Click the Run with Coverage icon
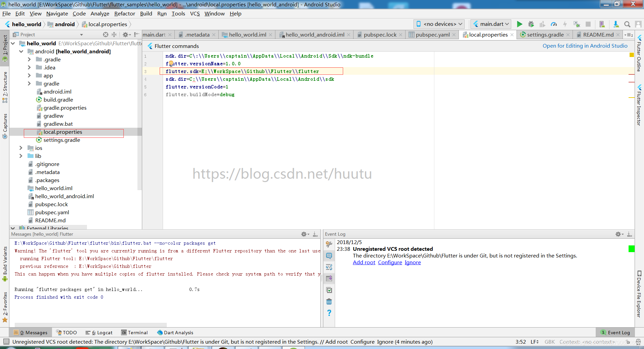This screenshot has height=349, width=644. click(542, 24)
